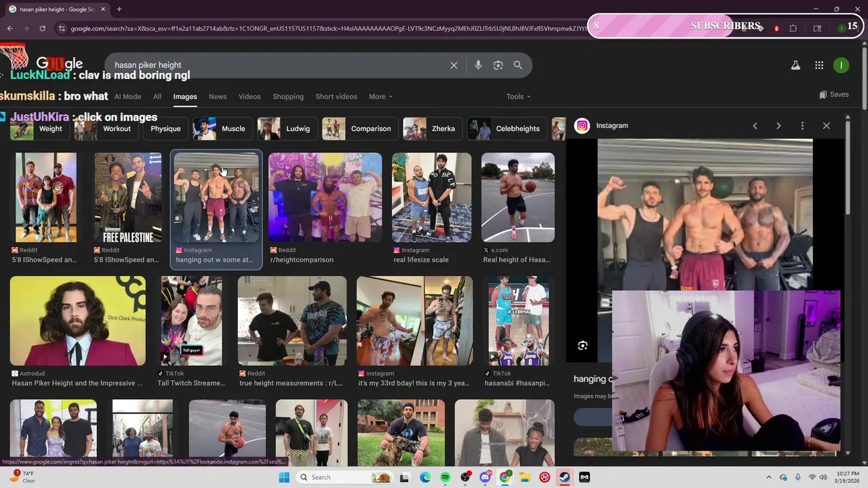Viewport: 868px width, 488px height.
Task: Open Task View on taskbar
Action: click(405, 477)
